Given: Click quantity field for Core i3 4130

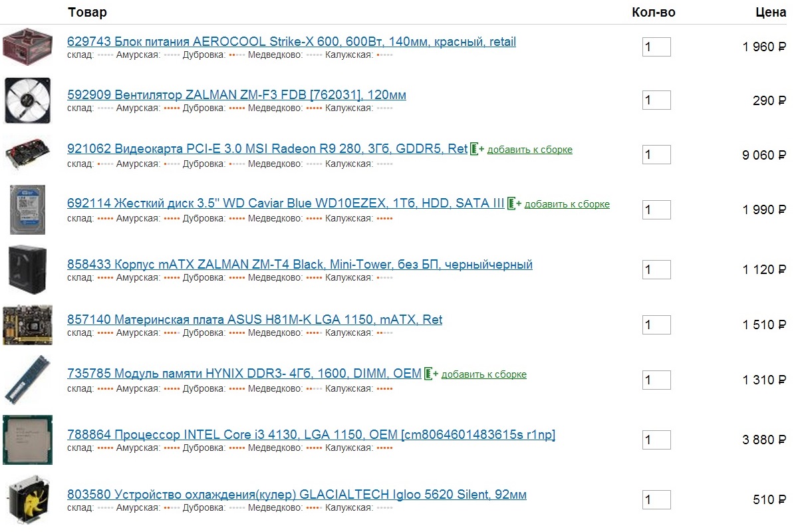Looking at the screenshot, I should [x=656, y=440].
